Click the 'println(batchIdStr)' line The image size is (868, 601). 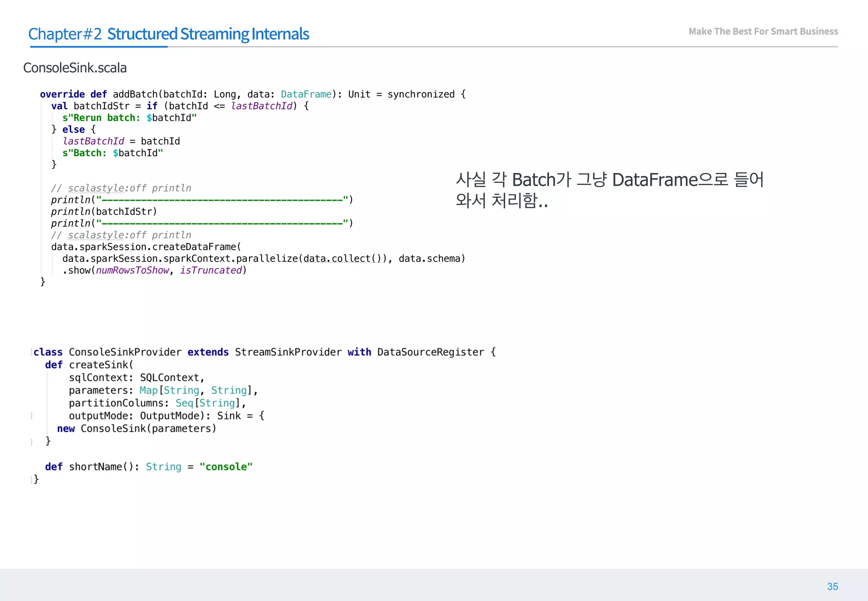click(x=104, y=211)
